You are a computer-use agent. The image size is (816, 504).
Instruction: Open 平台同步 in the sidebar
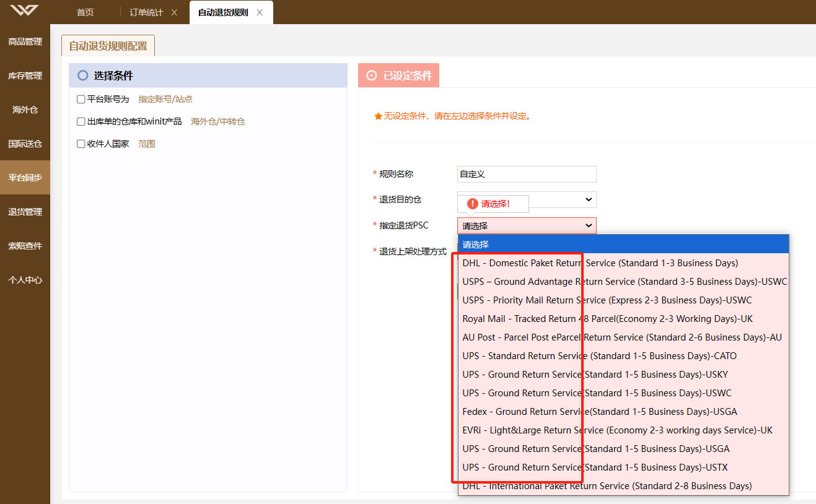(x=25, y=178)
